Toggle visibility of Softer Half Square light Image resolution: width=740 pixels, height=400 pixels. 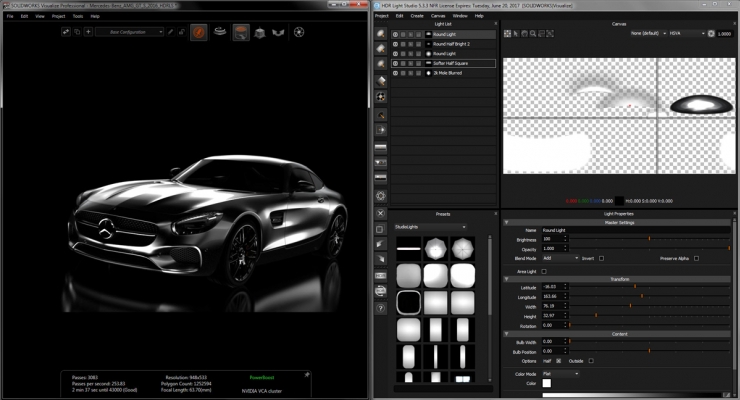coord(395,63)
